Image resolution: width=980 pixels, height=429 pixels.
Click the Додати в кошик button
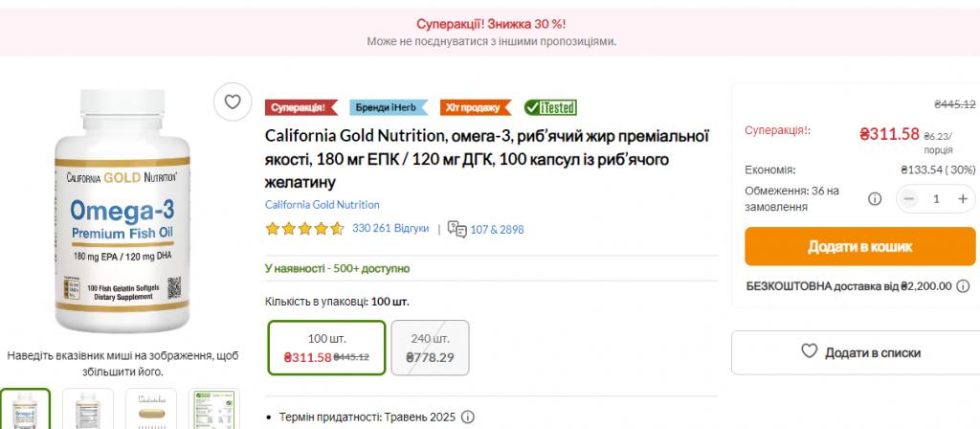860,246
